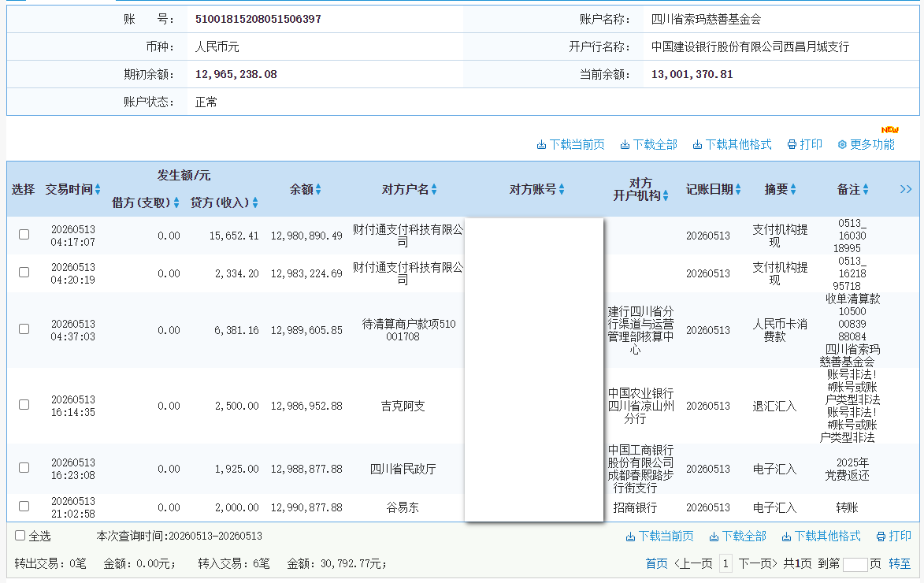Click 招商银行 bank cell

(635, 507)
